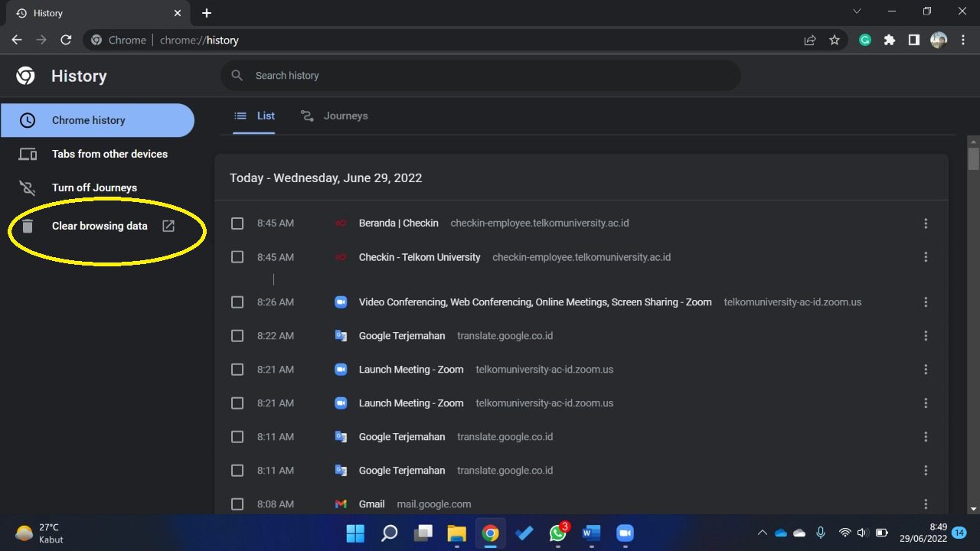
Task: Select Chrome history in sidebar
Action: (97, 120)
